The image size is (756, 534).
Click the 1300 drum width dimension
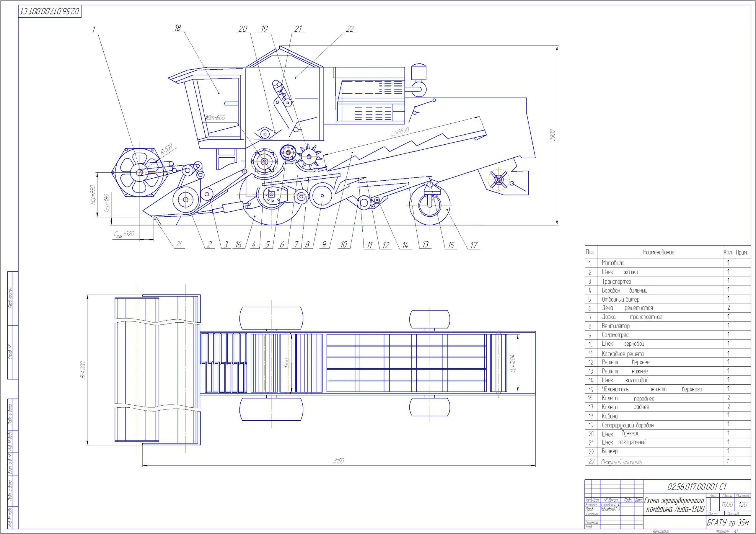[287, 363]
